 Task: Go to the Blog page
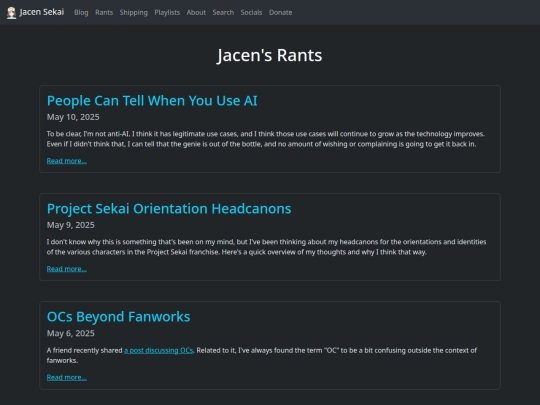click(x=81, y=12)
